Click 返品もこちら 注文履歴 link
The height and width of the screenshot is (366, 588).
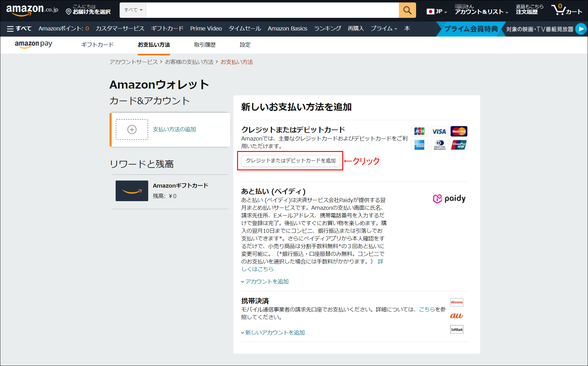point(530,10)
